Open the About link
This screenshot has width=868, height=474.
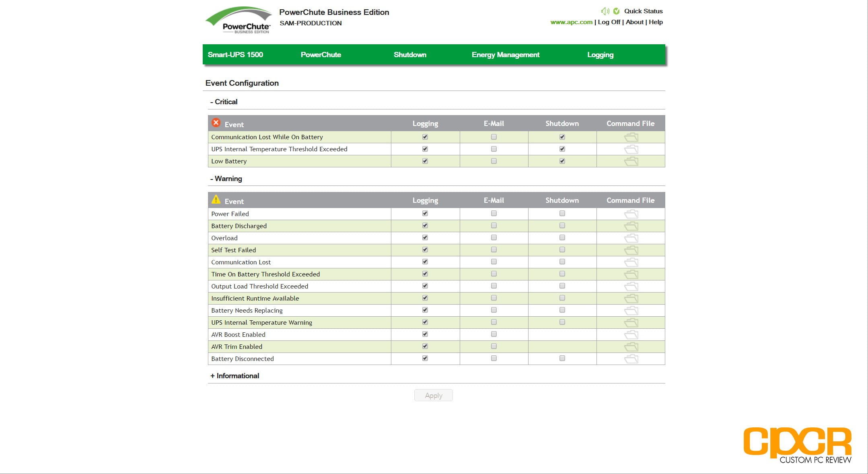(634, 22)
